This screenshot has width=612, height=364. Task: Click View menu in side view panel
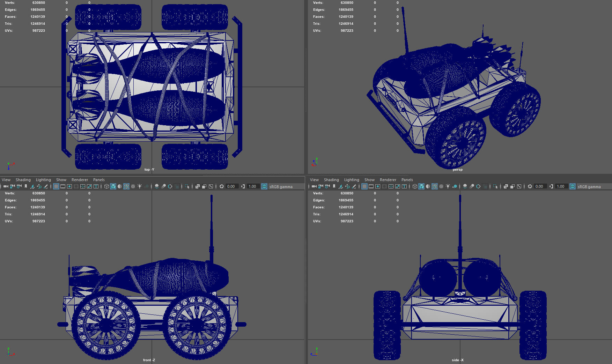(x=314, y=180)
